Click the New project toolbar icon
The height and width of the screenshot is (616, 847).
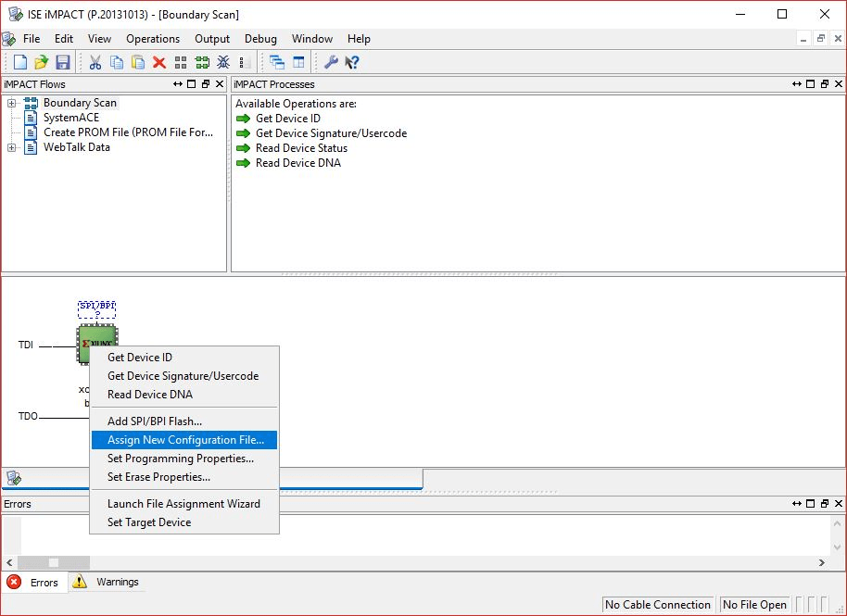(20, 62)
